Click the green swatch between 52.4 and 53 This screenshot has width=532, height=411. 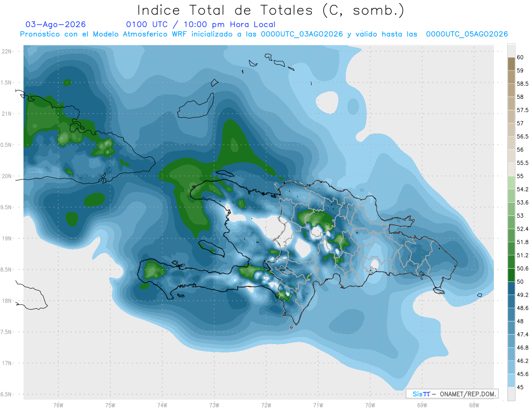click(x=511, y=222)
